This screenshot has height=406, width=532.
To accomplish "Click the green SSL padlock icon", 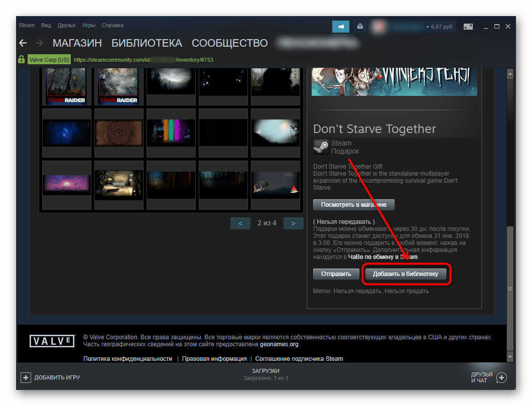I will [x=21, y=59].
